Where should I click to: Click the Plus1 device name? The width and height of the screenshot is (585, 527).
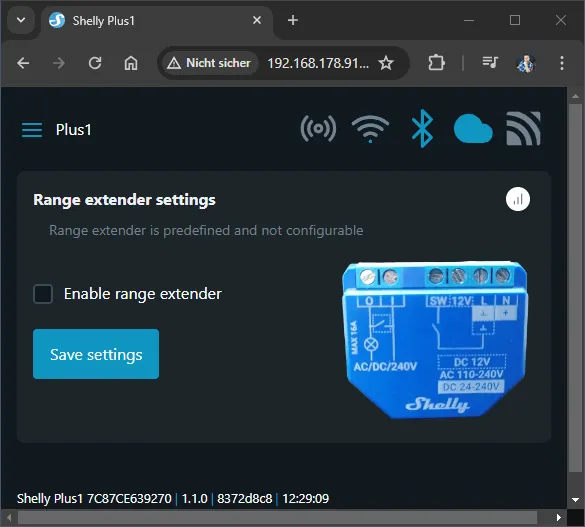point(73,130)
